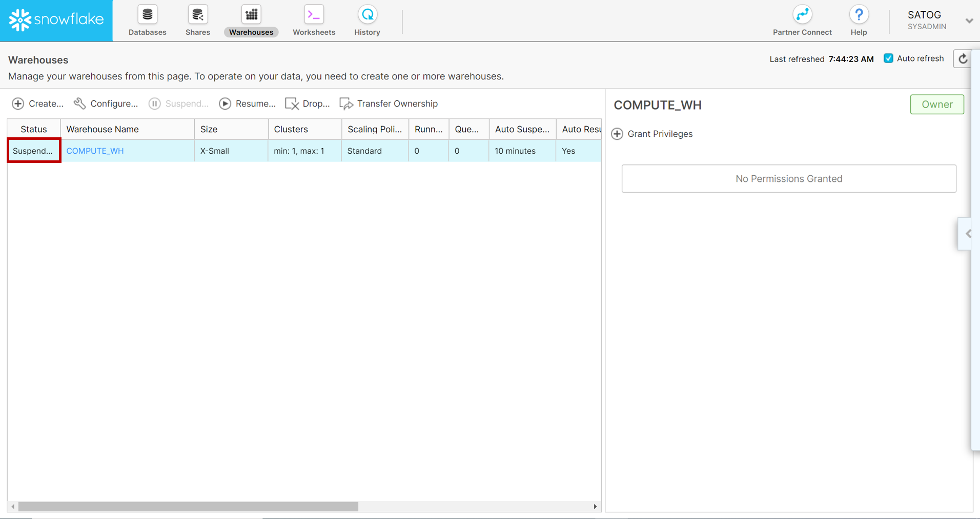Click the horizontal scrollbar thumb
980x519 pixels.
coord(188,507)
